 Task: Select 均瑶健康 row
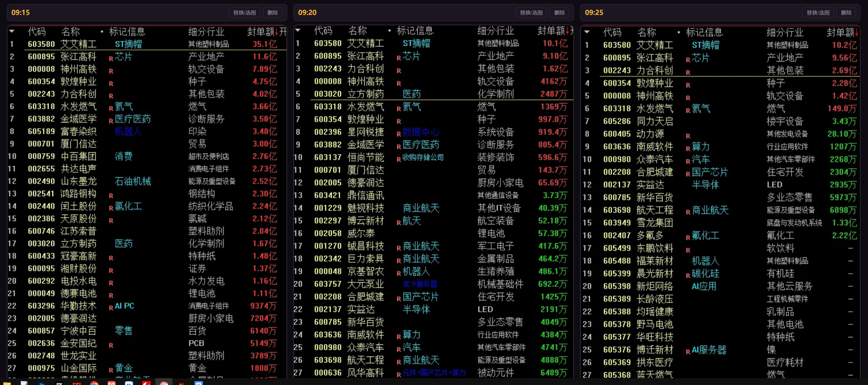tap(722, 312)
